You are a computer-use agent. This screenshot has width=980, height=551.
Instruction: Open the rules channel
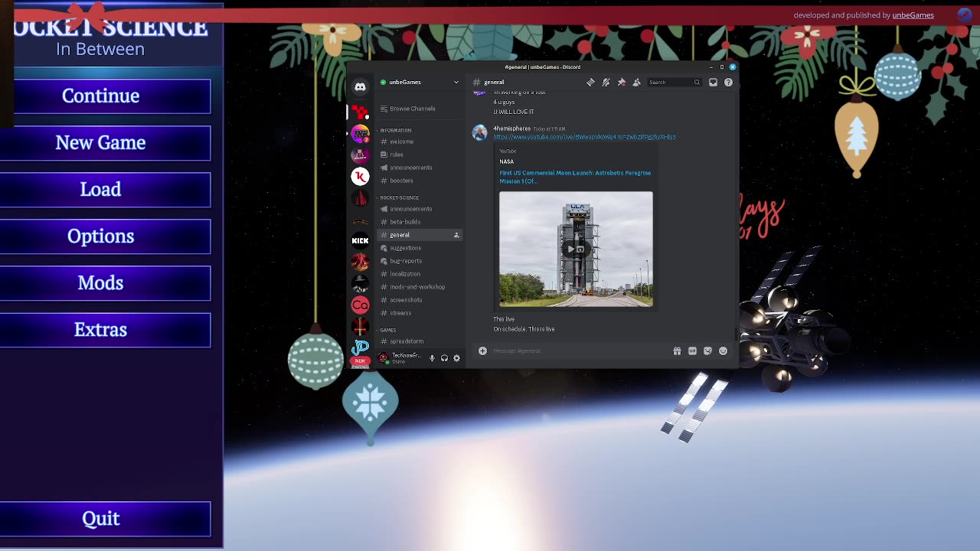420,155
